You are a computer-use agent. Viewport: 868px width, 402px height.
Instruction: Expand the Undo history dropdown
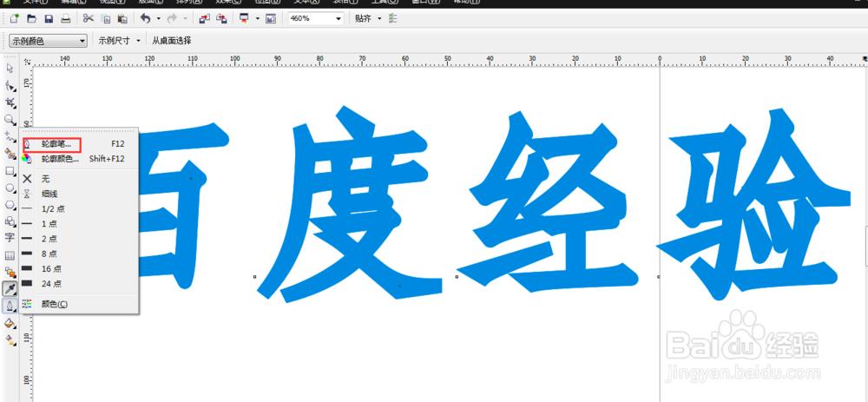[x=158, y=19]
